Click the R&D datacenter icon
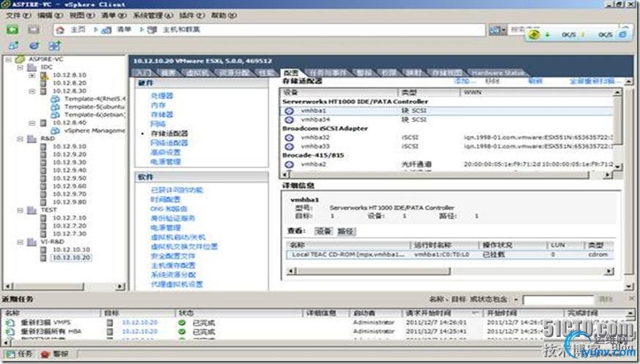Screen dimensions: 640x364 [x=32, y=139]
